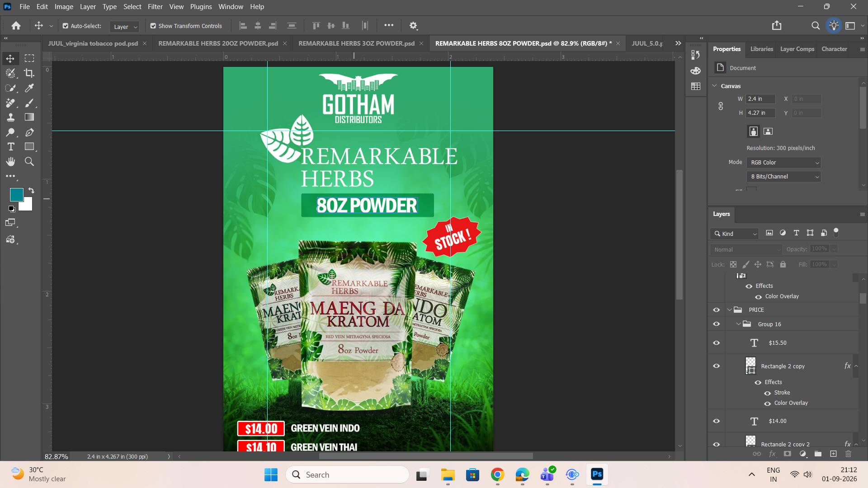Viewport: 868px width, 488px height.
Task: Open the 8 Bits/Channel dropdown
Action: (783, 177)
